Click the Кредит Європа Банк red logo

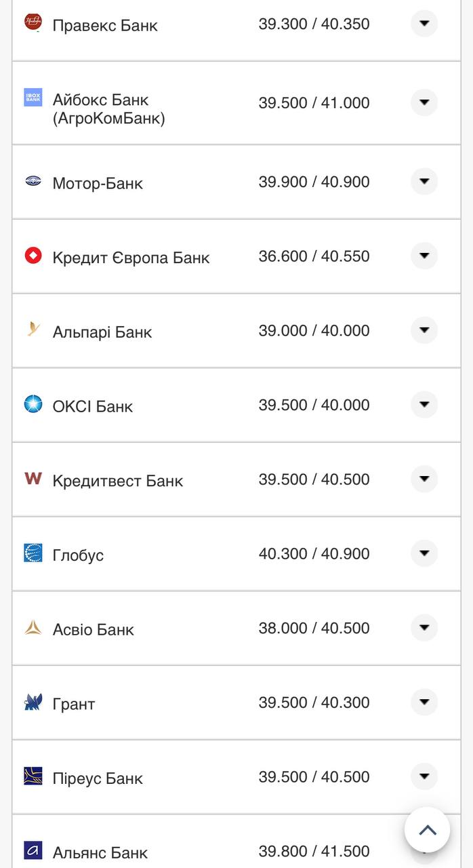coord(33,256)
